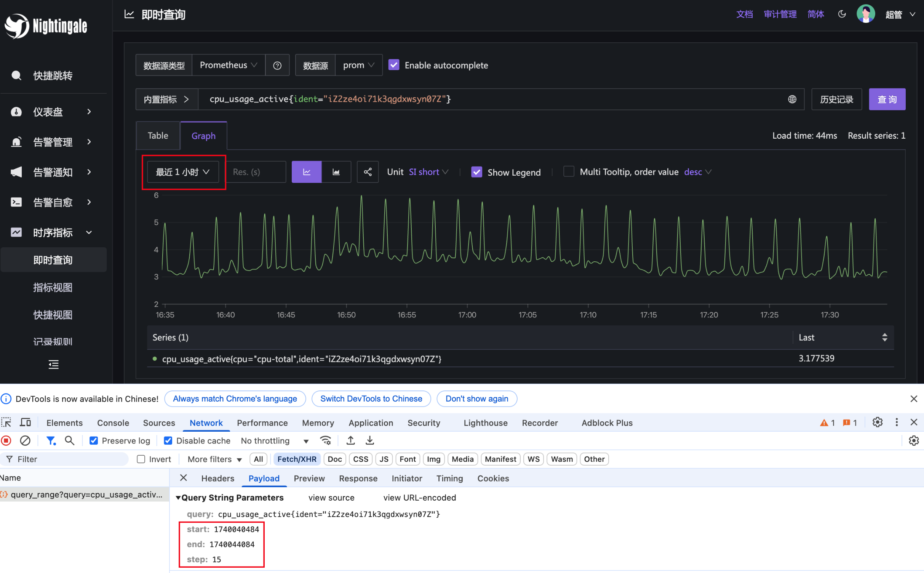This screenshot has width=924, height=573.
Task: Click the share icon in graph toolbar
Action: 367,172
